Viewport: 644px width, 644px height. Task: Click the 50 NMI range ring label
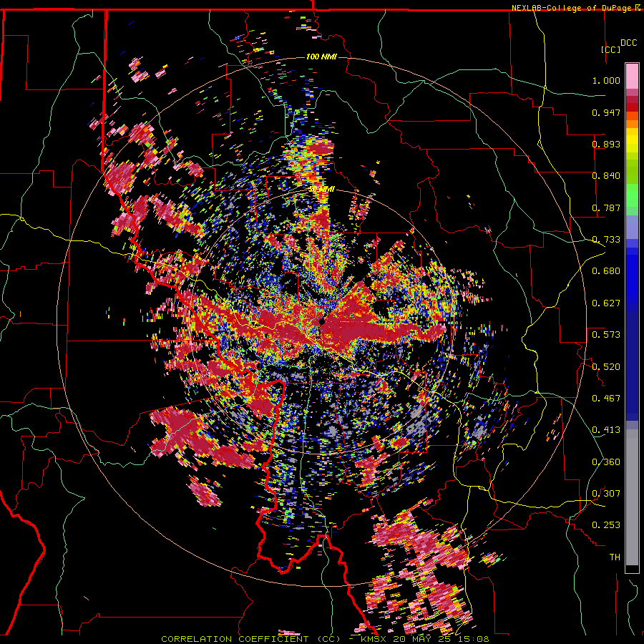pos(321,190)
